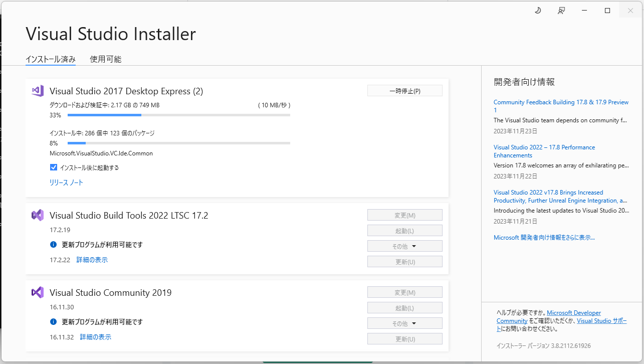Click インストーラー バージョン 3.8.2112.61926 text
The width and height of the screenshot is (644, 364).
[x=544, y=346]
